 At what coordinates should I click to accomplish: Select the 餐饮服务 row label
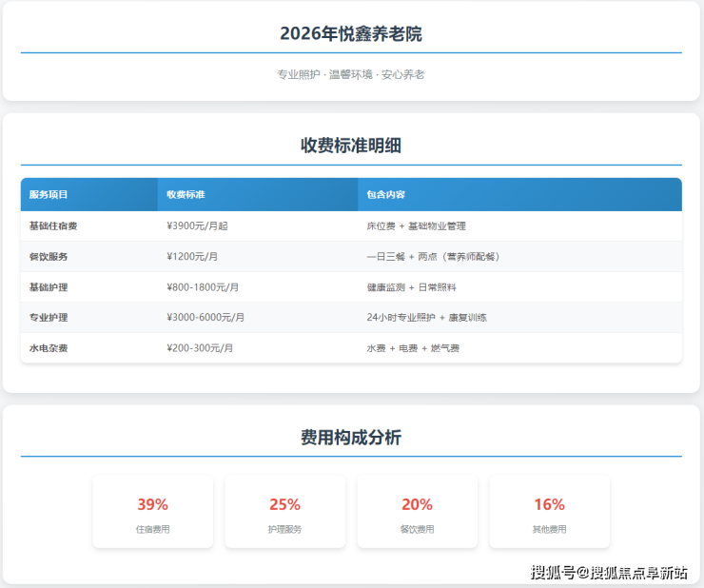pyautogui.click(x=49, y=257)
